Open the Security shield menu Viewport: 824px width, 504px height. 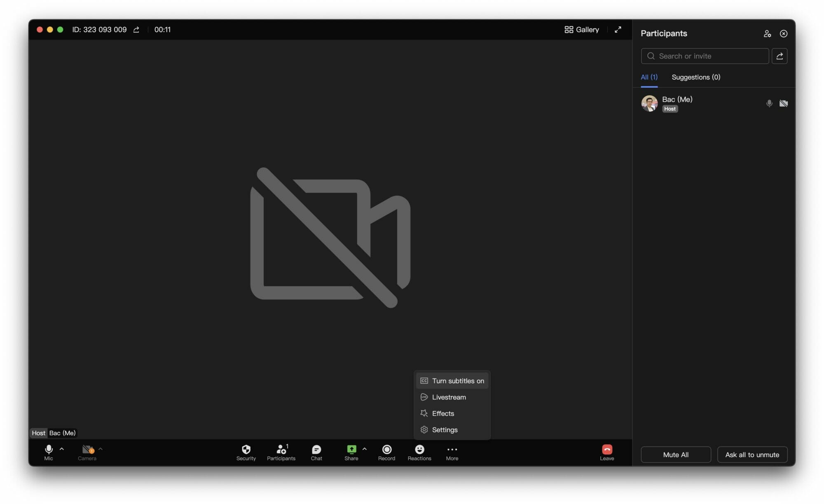point(246,452)
